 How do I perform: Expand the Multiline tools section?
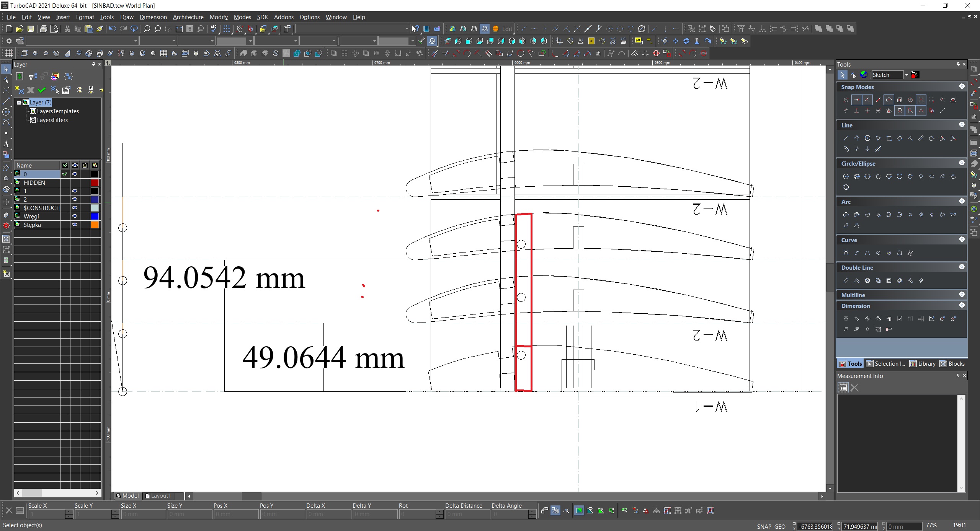click(x=962, y=295)
